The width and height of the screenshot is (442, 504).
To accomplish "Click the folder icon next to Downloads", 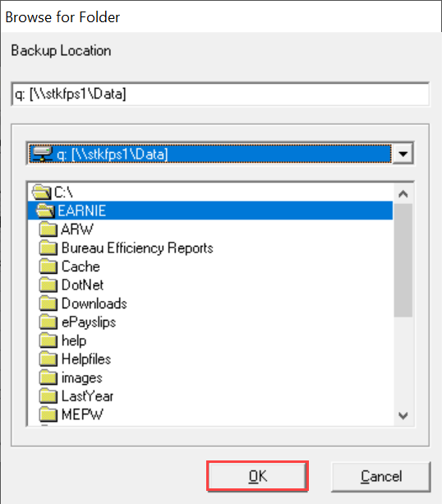I will click(x=48, y=303).
